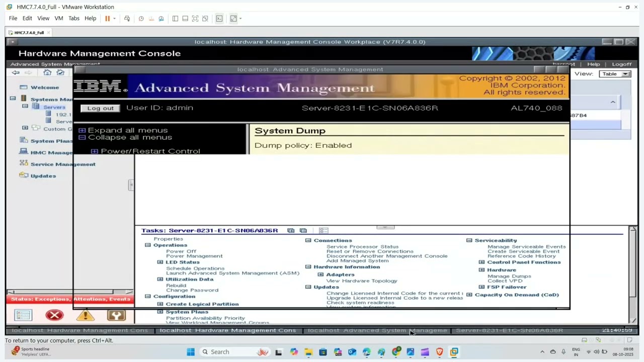Open the VMware Edit menu

tap(27, 19)
